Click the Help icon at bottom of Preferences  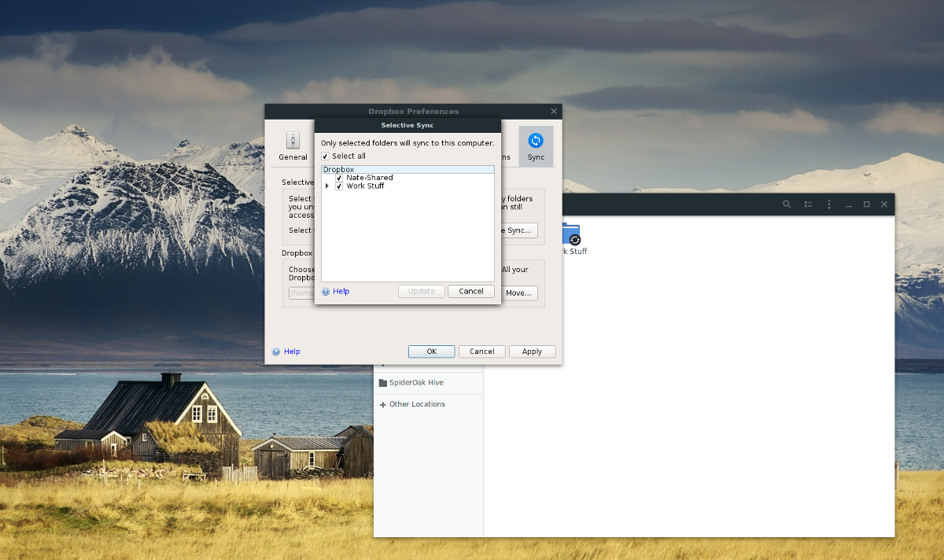[x=275, y=352]
